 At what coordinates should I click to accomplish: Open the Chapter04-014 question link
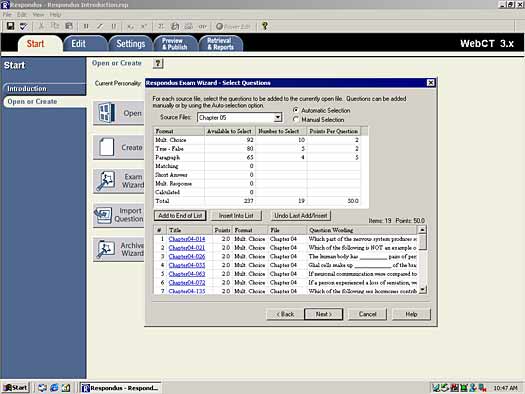coord(187,239)
